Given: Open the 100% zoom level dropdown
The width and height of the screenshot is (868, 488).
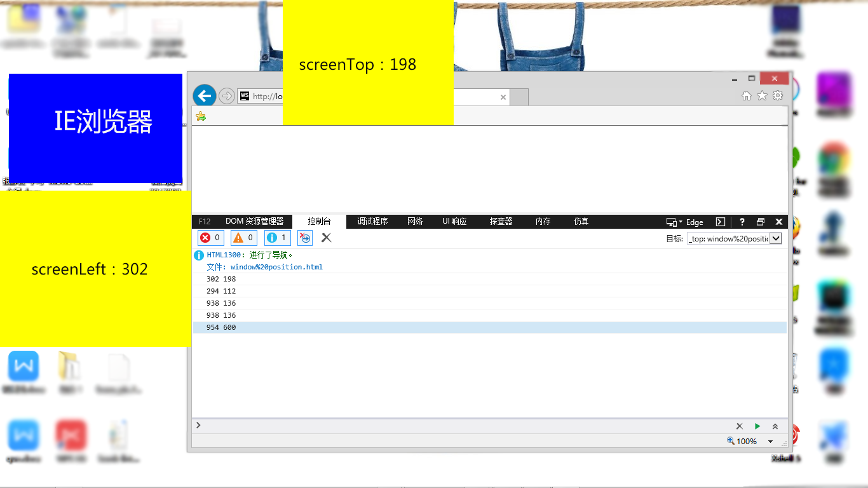Looking at the screenshot, I should pos(771,442).
